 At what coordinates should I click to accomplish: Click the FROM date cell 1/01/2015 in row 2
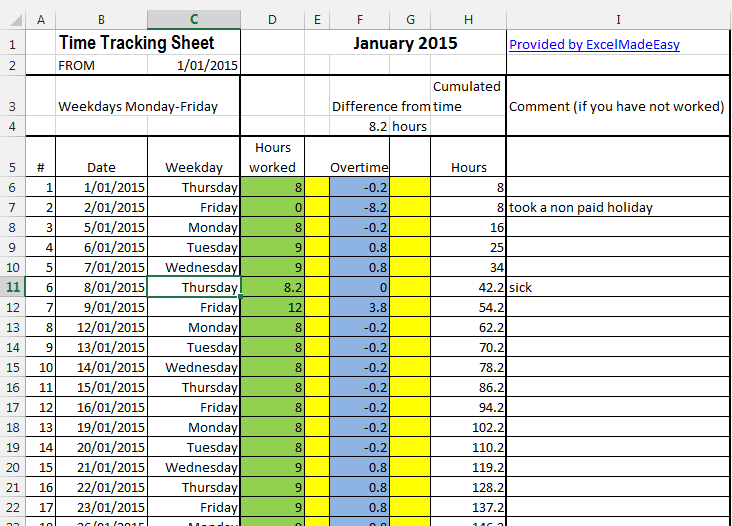point(194,65)
